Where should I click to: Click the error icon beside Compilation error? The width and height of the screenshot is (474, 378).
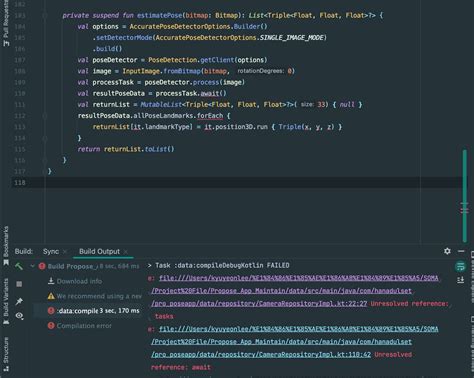tap(51, 325)
